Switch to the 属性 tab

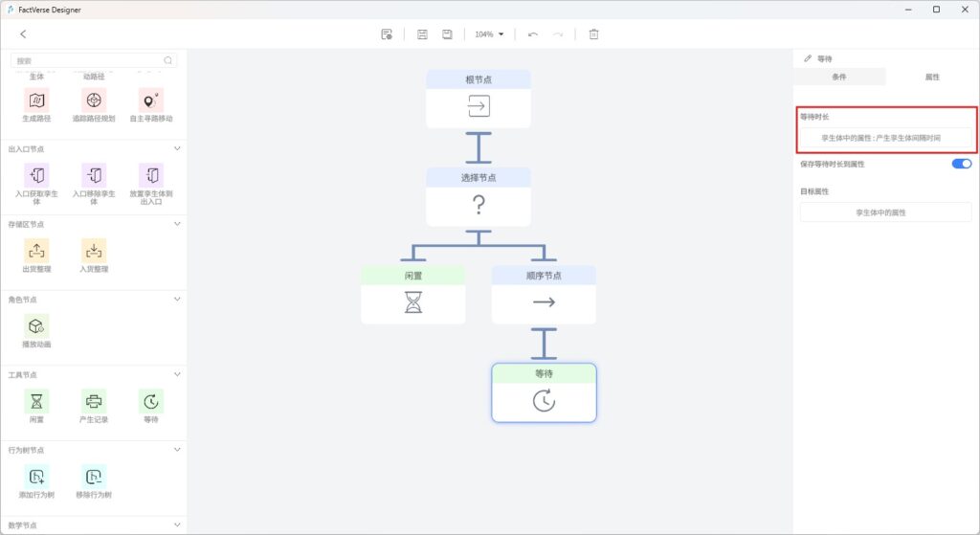click(931, 77)
